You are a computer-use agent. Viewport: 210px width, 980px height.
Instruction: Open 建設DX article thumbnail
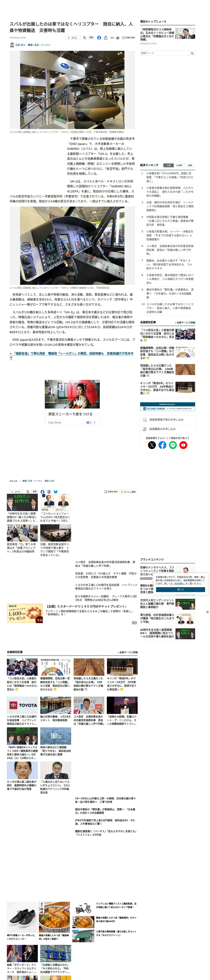click(x=22, y=736)
